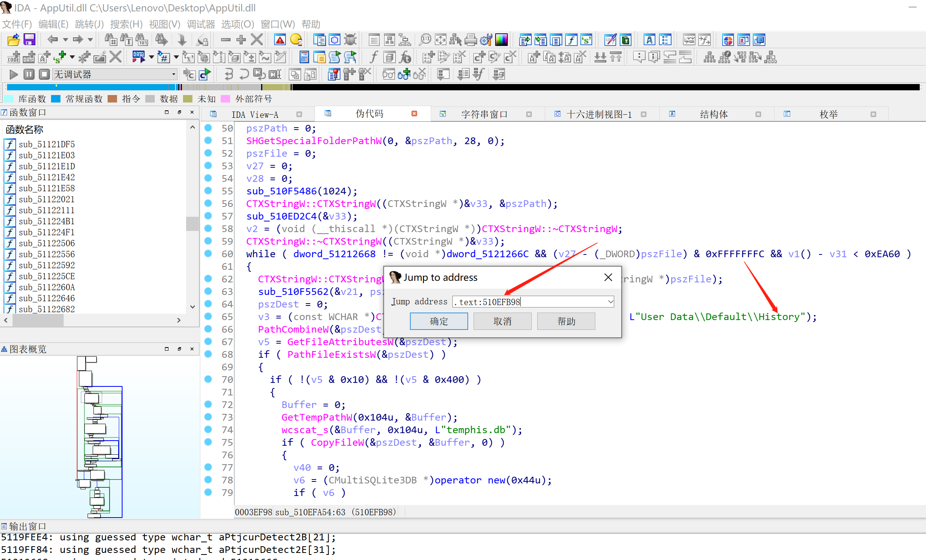Open the 跳转(J) menu
The height and width of the screenshot is (560, 926).
(89, 24)
